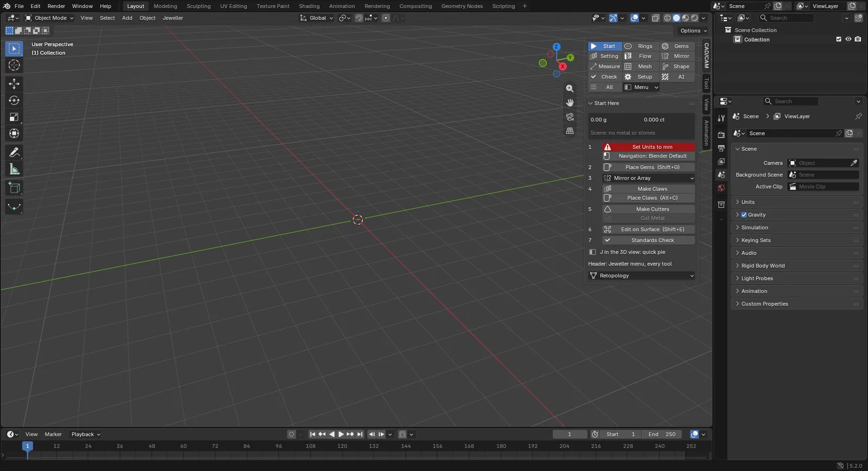This screenshot has width=868, height=471.
Task: Toggle Collection exclude checkbox in outliner
Action: pyautogui.click(x=839, y=40)
